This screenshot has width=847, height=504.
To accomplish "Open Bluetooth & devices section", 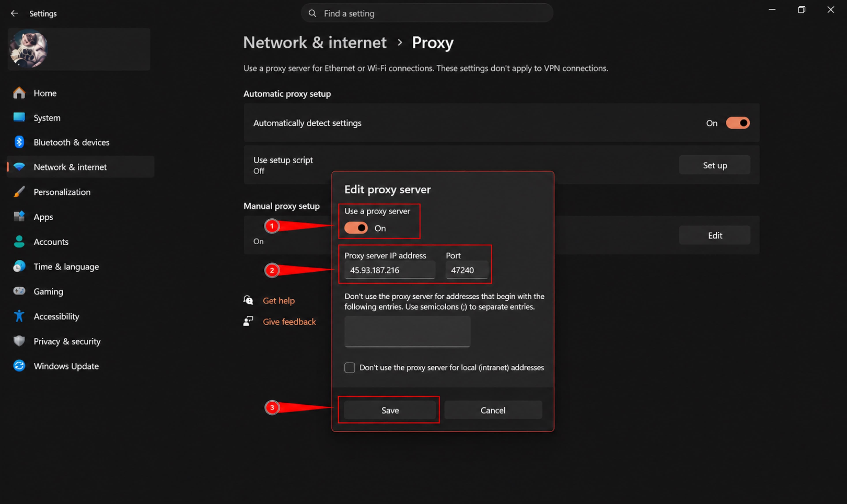I will coord(80,142).
